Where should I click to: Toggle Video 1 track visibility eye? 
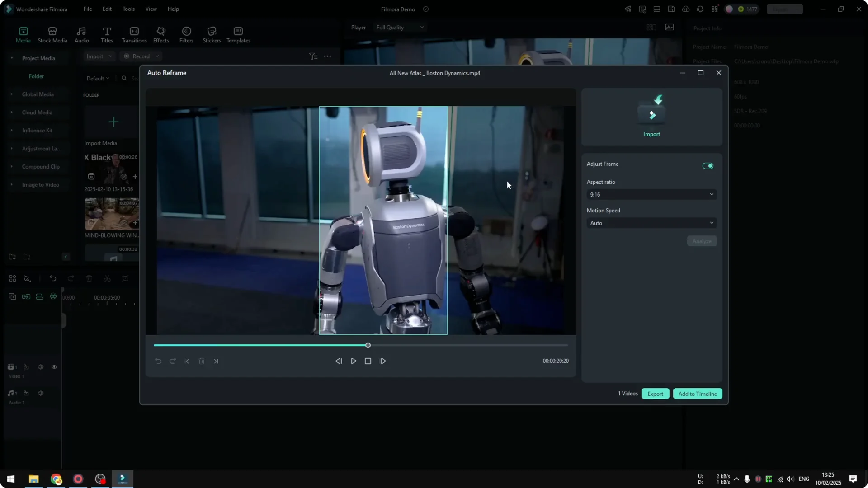click(x=54, y=367)
